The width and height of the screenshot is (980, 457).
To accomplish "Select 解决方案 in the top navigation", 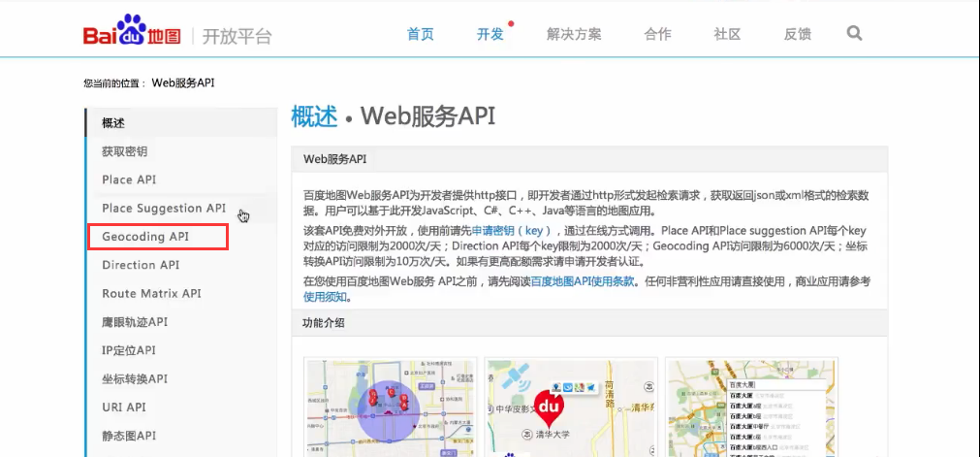I will tap(574, 34).
